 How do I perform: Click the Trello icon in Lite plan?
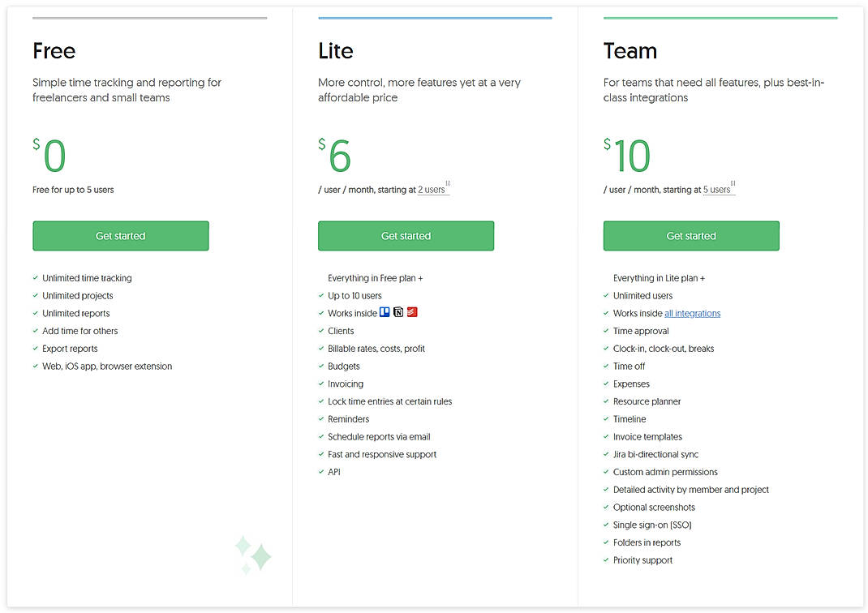point(385,312)
